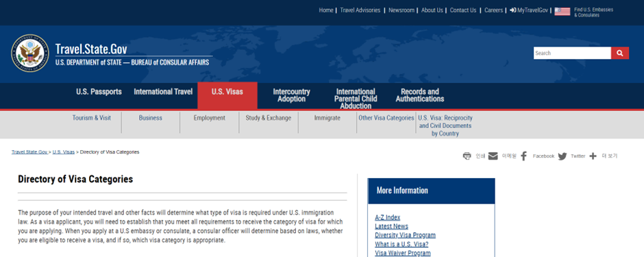Viewport: 644px width, 257px height.
Task: Focus the Search input field
Action: 572,53
